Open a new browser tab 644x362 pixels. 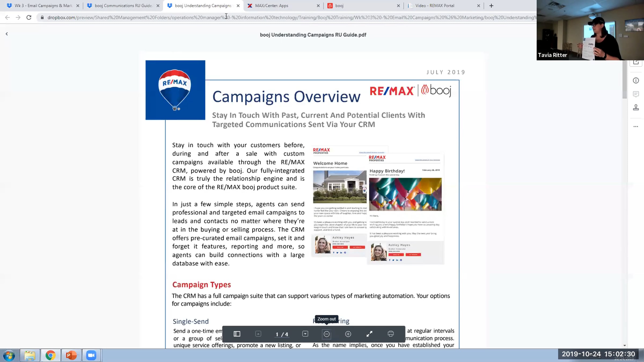[x=491, y=6]
